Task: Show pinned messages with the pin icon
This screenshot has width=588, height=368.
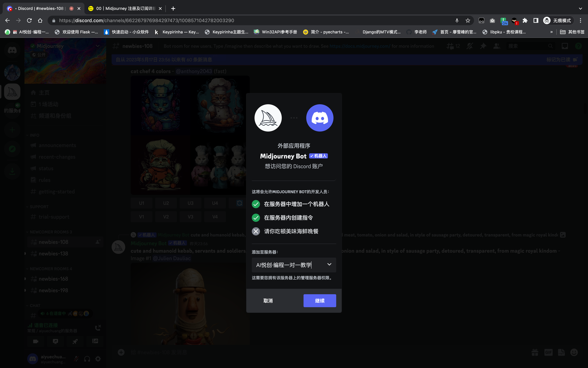Action: pyautogui.click(x=483, y=46)
